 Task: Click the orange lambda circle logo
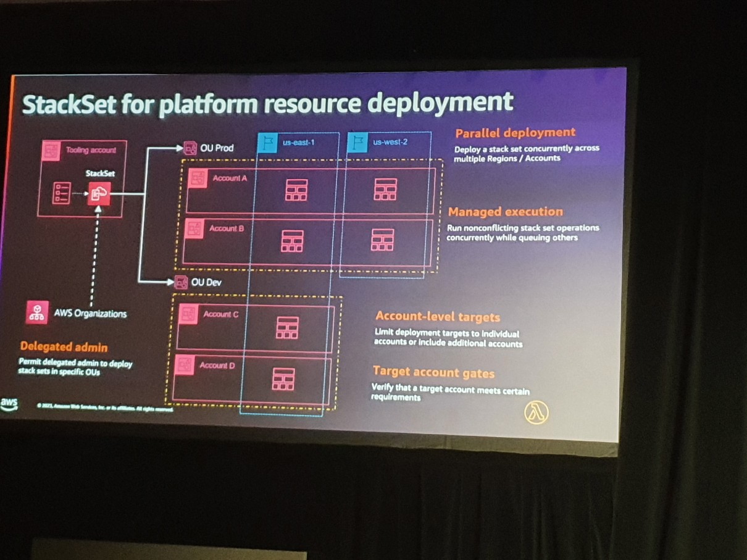click(536, 412)
